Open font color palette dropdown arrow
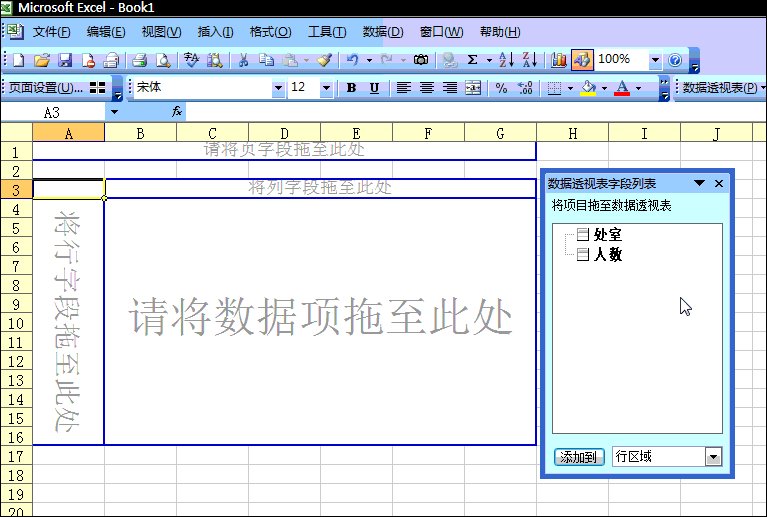The height and width of the screenshot is (517, 767). [x=638, y=88]
